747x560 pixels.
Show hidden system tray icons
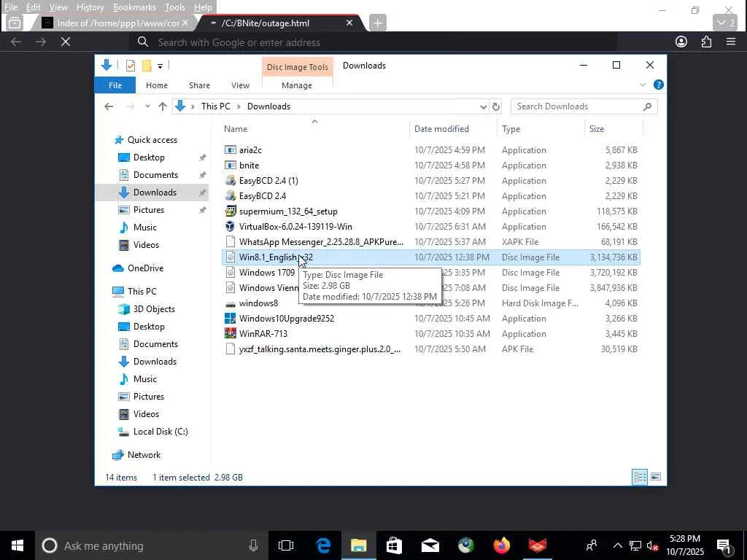click(x=617, y=545)
